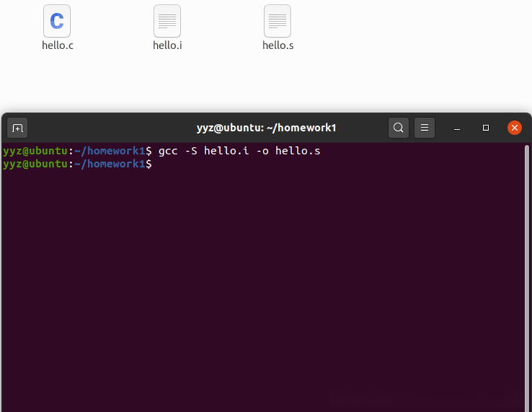Open a new terminal tab
The image size is (532, 412).
click(17, 127)
